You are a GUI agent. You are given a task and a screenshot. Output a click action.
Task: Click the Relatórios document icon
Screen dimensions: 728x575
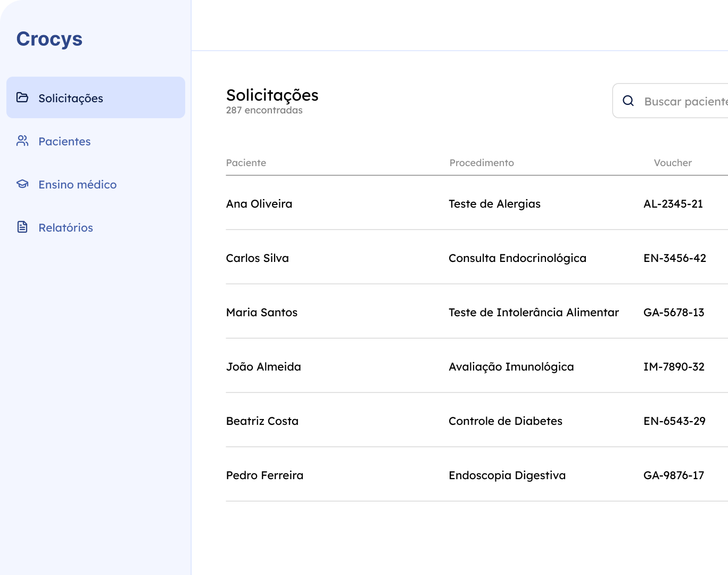(22, 227)
